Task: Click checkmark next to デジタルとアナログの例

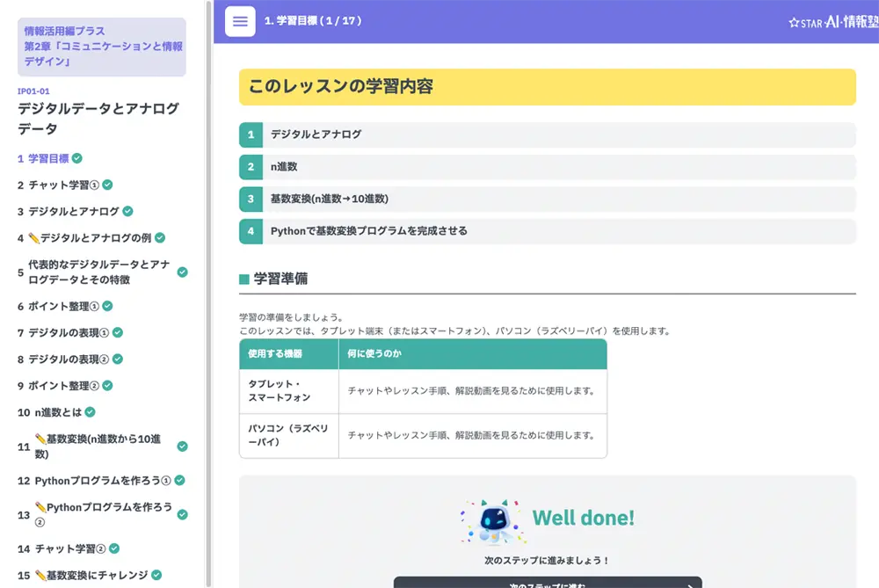Action: click(x=160, y=237)
